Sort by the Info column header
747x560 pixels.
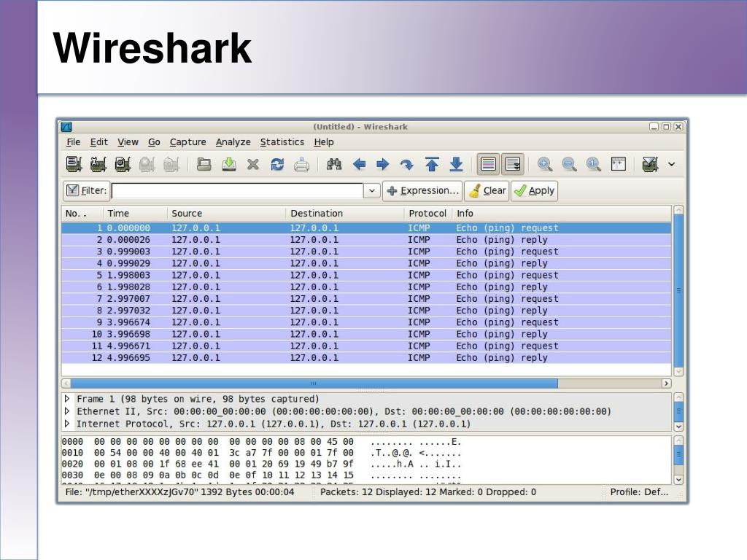(562, 214)
